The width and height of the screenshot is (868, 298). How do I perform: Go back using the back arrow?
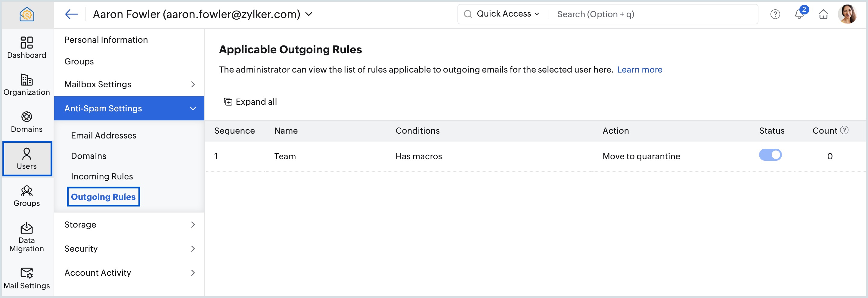coord(71,14)
